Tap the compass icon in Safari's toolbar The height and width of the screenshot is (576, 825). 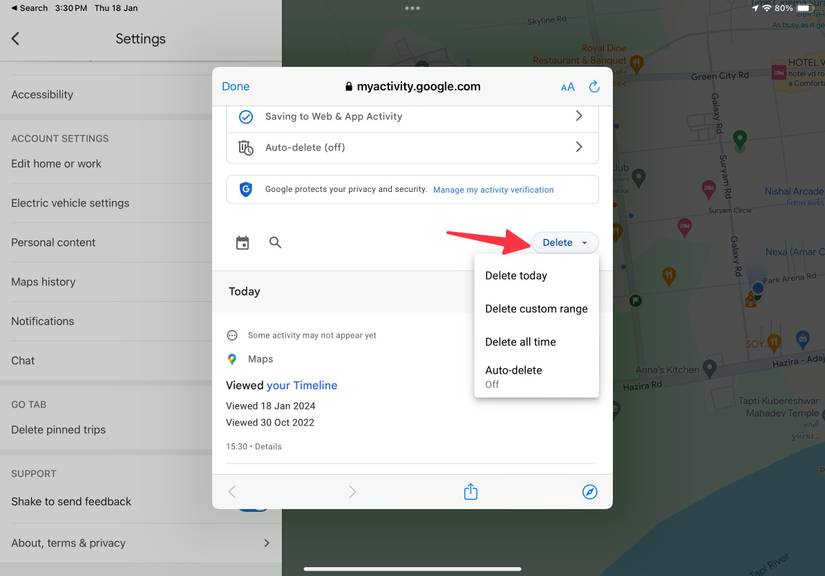coord(589,491)
